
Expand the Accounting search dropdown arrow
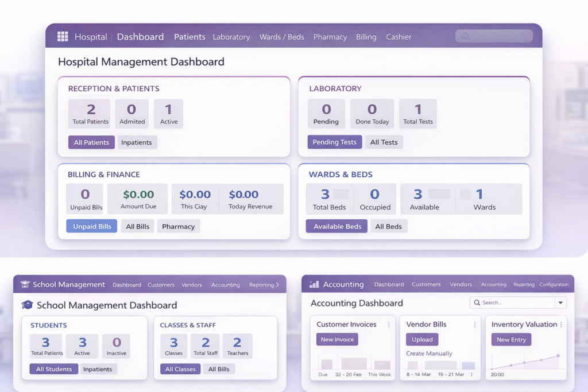click(560, 302)
